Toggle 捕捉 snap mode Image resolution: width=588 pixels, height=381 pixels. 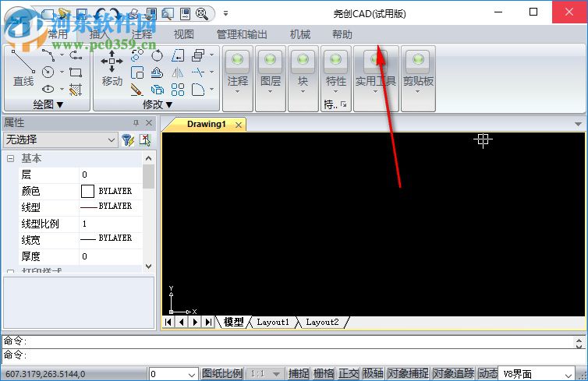point(299,373)
